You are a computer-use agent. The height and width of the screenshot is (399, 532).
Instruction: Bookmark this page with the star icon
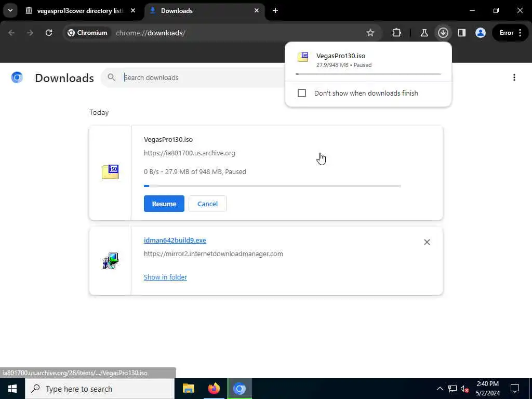[370, 33]
